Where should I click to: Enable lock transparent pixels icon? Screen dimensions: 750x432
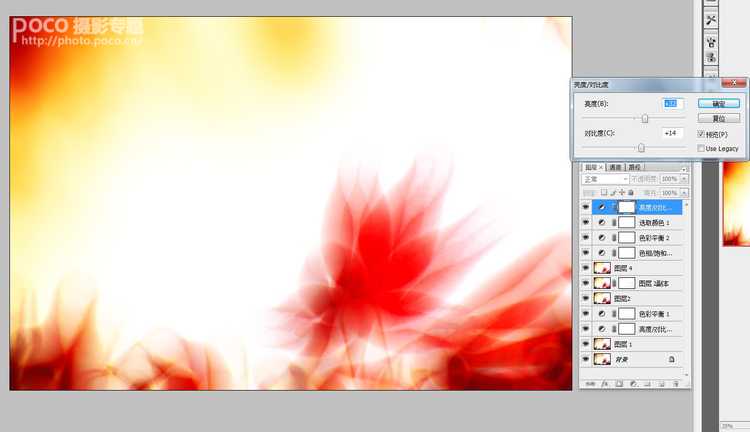click(x=604, y=192)
